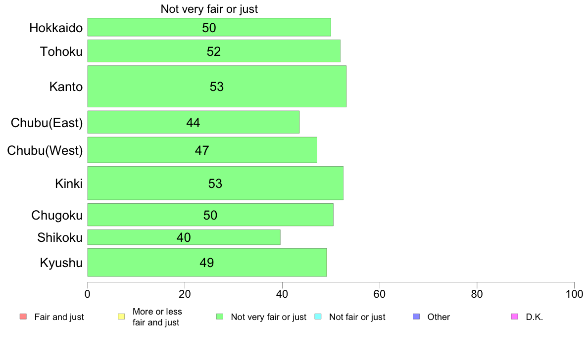Select the Hokkaido bar showing 50
This screenshot has width=588, height=364.
(209, 27)
